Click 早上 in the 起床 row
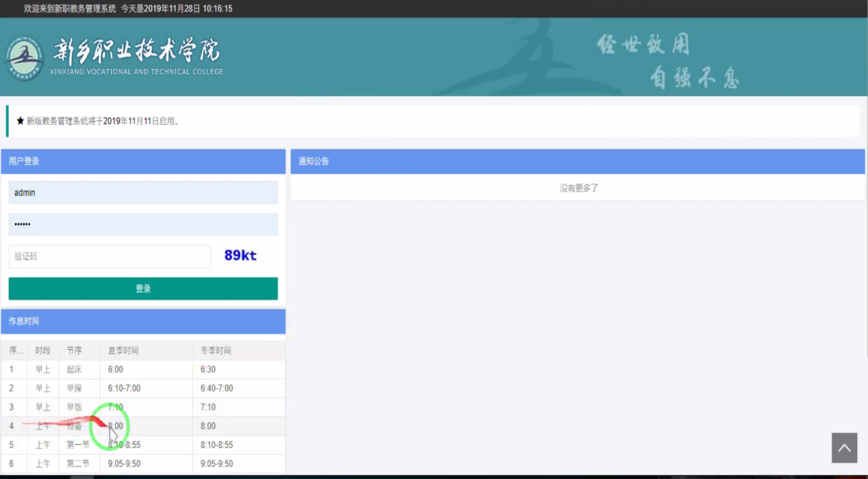The width and height of the screenshot is (868, 479). [43, 369]
